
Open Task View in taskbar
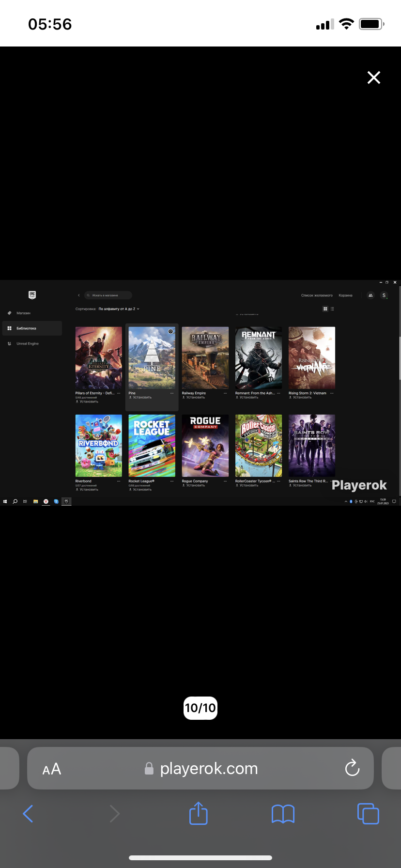tap(25, 501)
